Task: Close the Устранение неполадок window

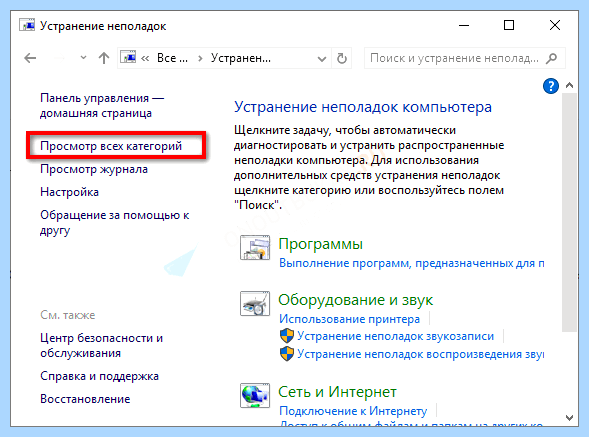Action: (555, 26)
